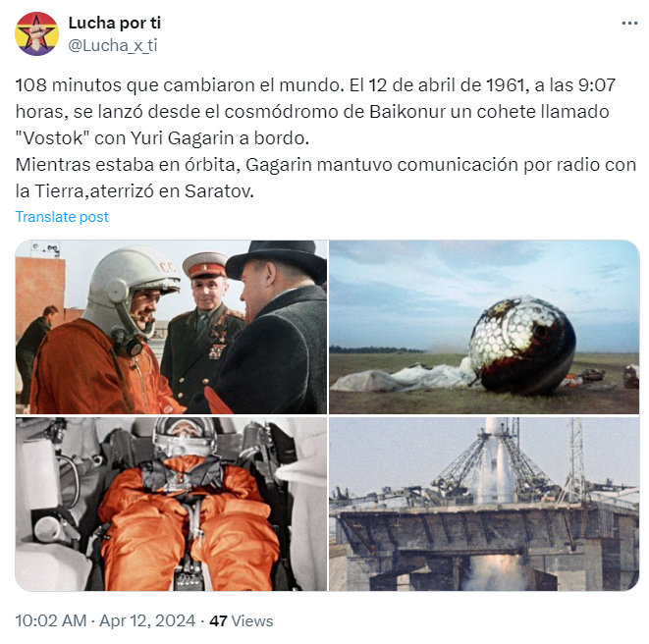This screenshot has width=649, height=644.
Task: Click the officer with red-banded cap in photo
Action: click(203, 327)
